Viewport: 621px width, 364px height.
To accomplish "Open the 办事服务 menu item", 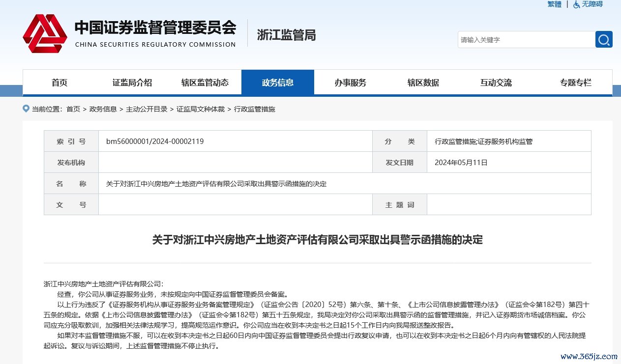I will [x=351, y=83].
